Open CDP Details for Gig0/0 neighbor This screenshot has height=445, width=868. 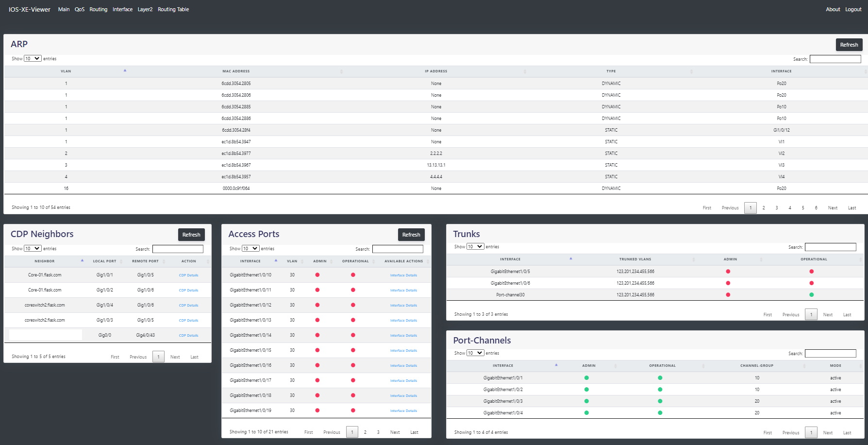(188, 336)
